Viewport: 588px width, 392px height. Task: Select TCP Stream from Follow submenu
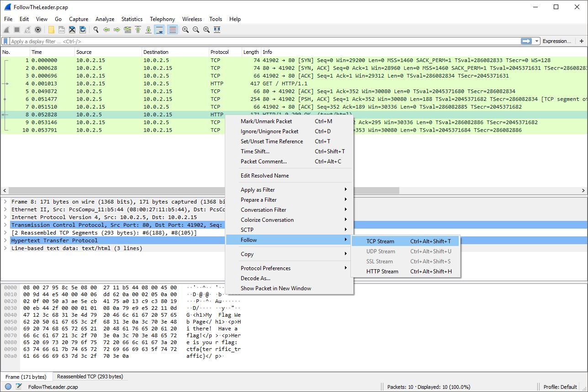pos(380,241)
